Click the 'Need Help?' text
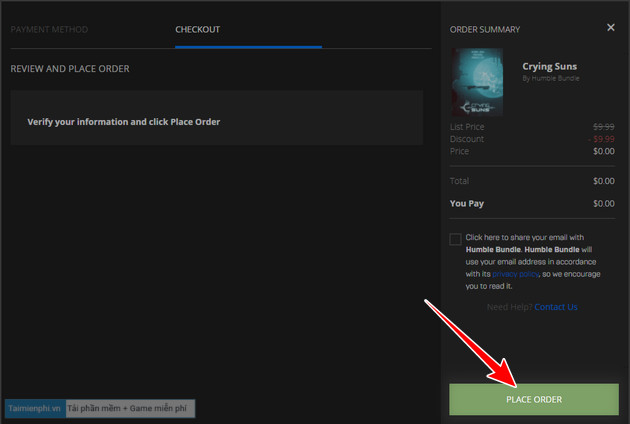 [509, 307]
